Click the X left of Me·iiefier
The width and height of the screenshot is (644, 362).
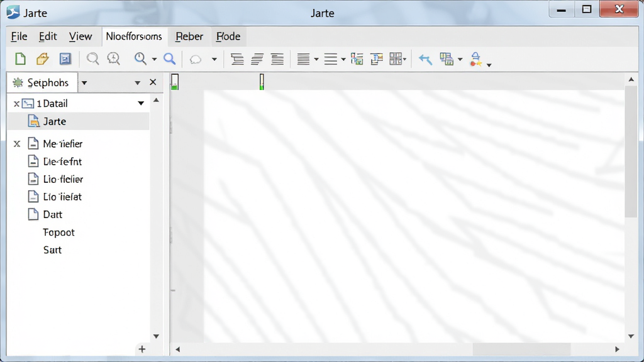point(17,144)
